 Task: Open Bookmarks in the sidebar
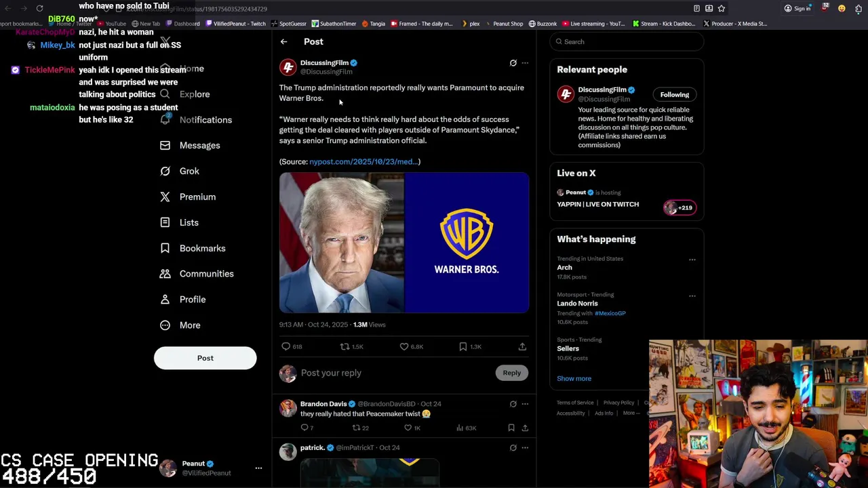[x=193, y=249]
